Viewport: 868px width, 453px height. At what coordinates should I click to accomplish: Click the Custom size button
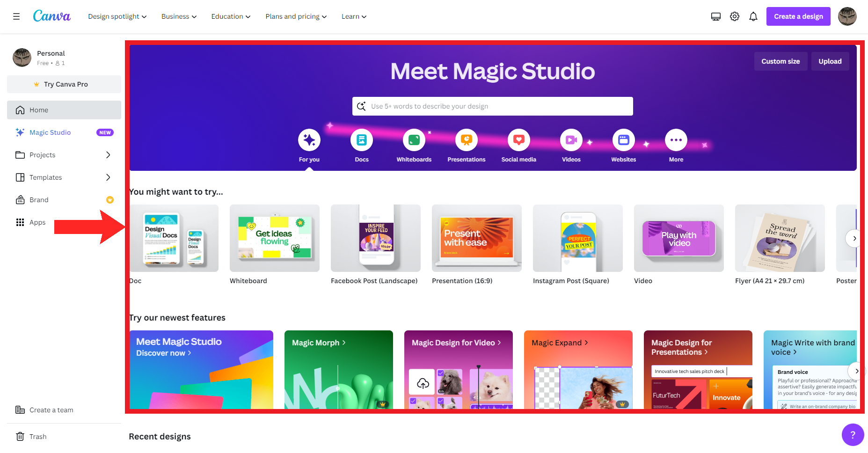pos(780,61)
